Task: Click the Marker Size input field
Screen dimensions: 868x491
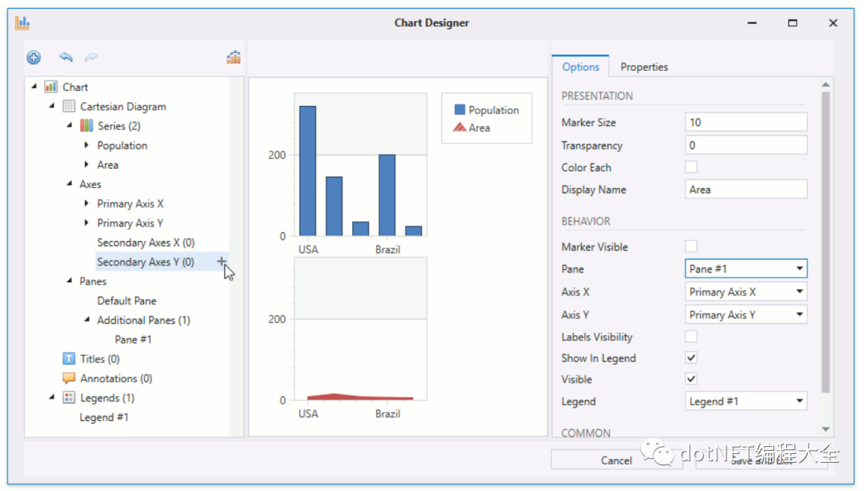Action: click(x=746, y=122)
